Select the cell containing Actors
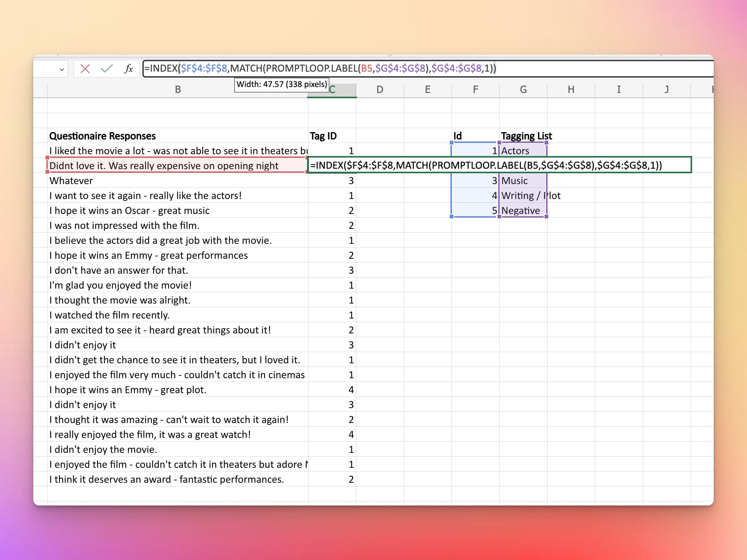 (x=515, y=151)
